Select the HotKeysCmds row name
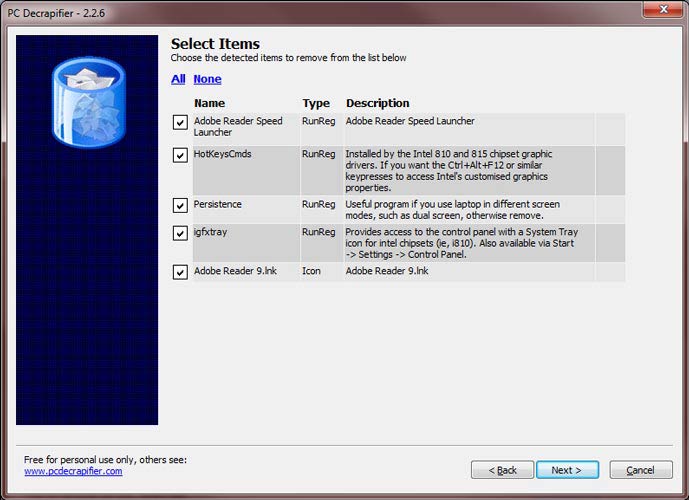The width and height of the screenshot is (689, 500). coord(222,154)
